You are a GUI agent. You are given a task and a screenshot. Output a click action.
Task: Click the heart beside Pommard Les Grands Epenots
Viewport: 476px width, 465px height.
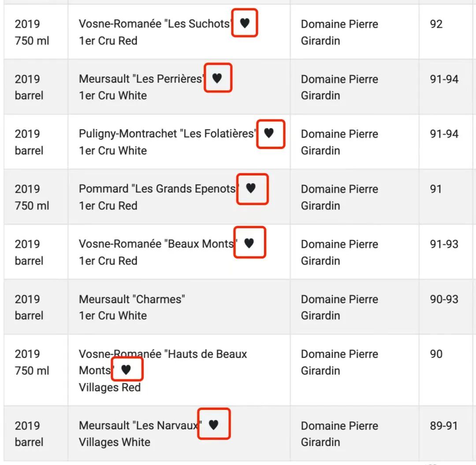[251, 188]
